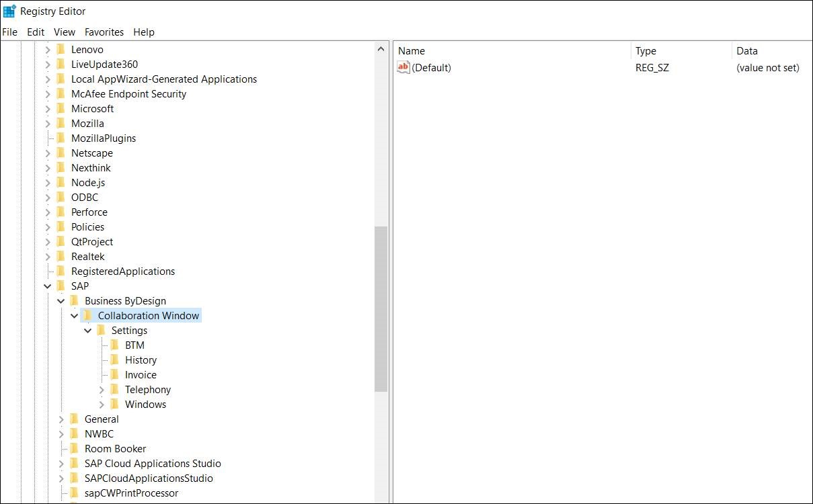Viewport: 813px width, 504px height.
Task: Select the History folder icon
Action: coord(115,360)
